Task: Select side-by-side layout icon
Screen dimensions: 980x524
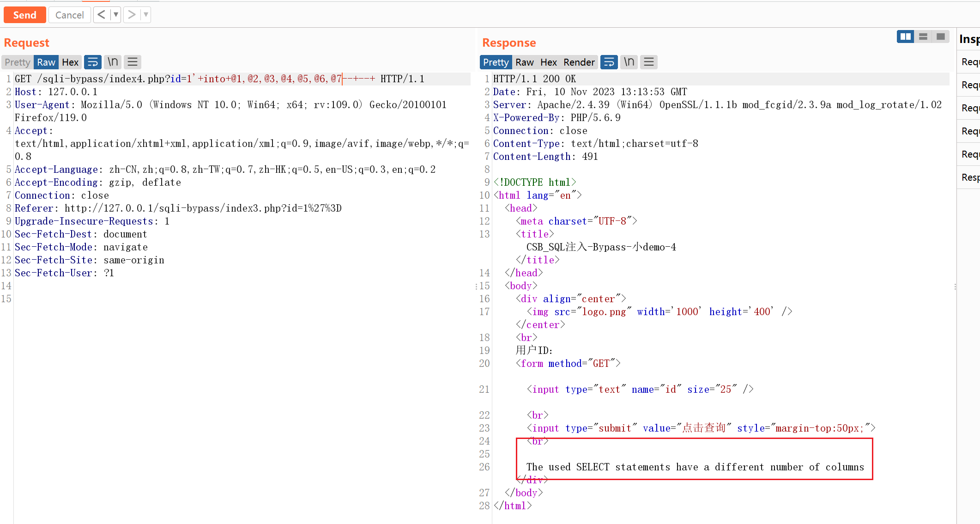Action: [x=906, y=37]
